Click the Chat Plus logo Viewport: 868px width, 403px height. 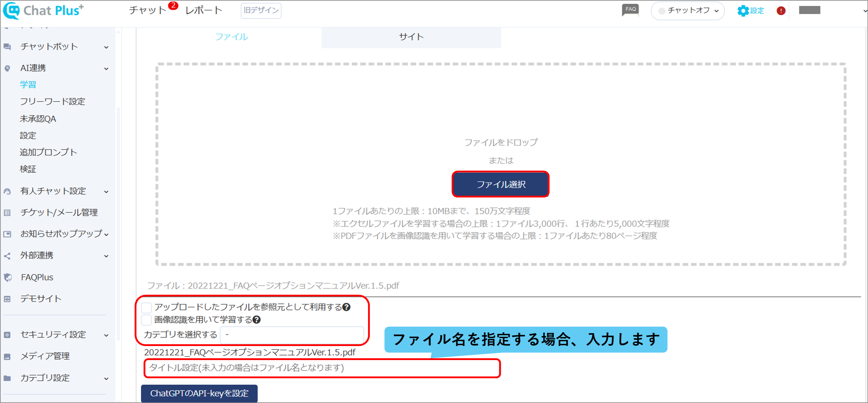pyautogui.click(x=43, y=10)
